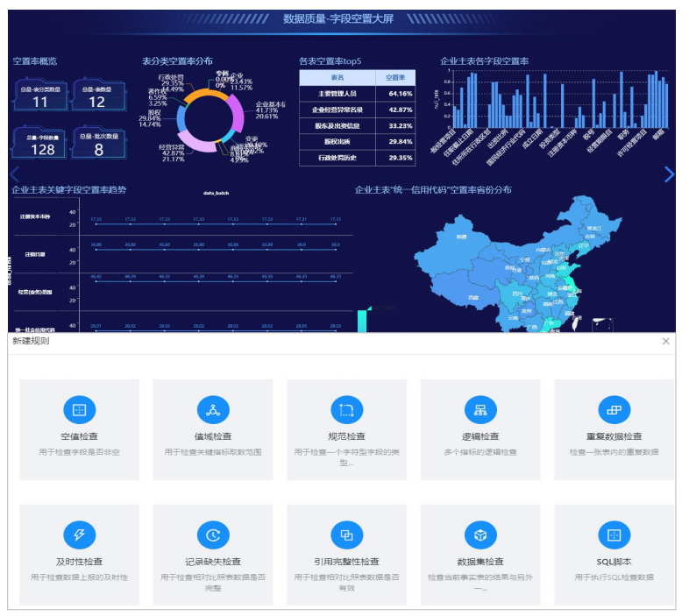Choose the 记录缺失检查 card title

tap(213, 562)
